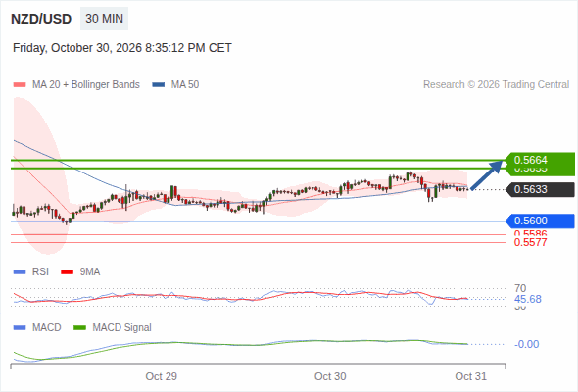Image resolution: width=578 pixels, height=392 pixels.
Task: Click the date and time stamp text
Action: 122,48
